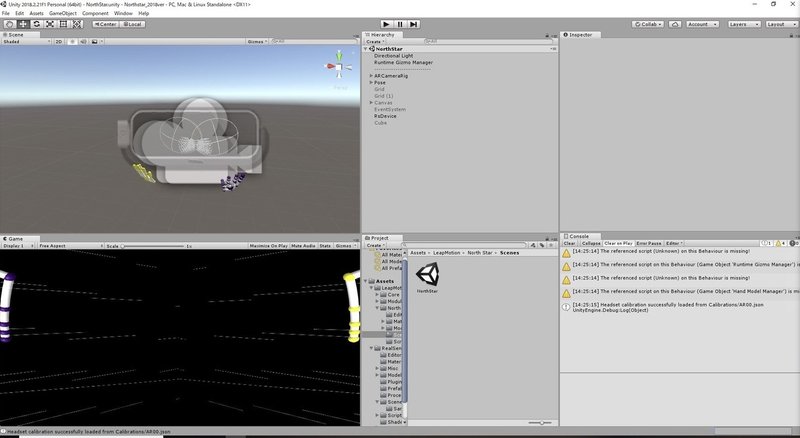800x438 pixels.
Task: Select RsDevice in Hierarchy
Action: (385, 116)
